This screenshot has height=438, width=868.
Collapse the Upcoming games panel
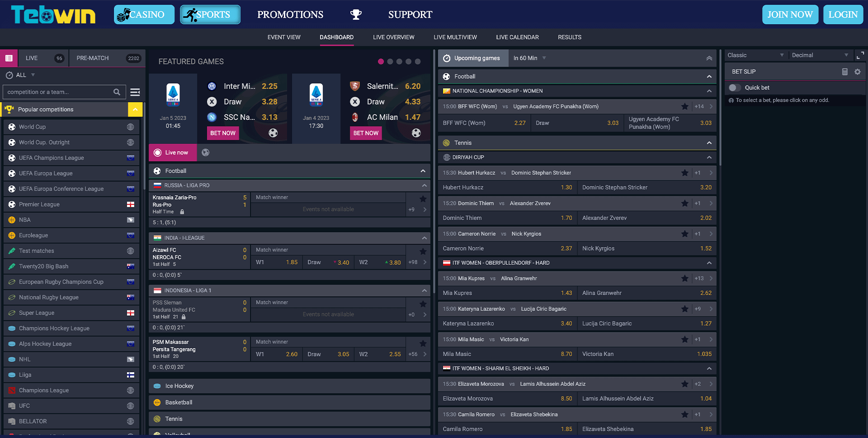coord(709,58)
